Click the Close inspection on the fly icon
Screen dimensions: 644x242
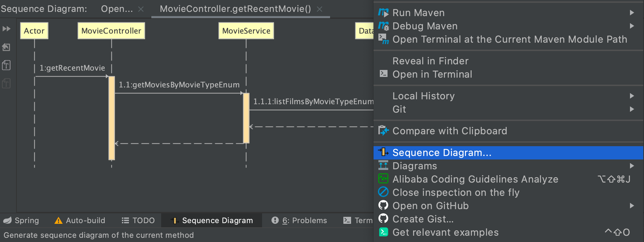click(383, 192)
